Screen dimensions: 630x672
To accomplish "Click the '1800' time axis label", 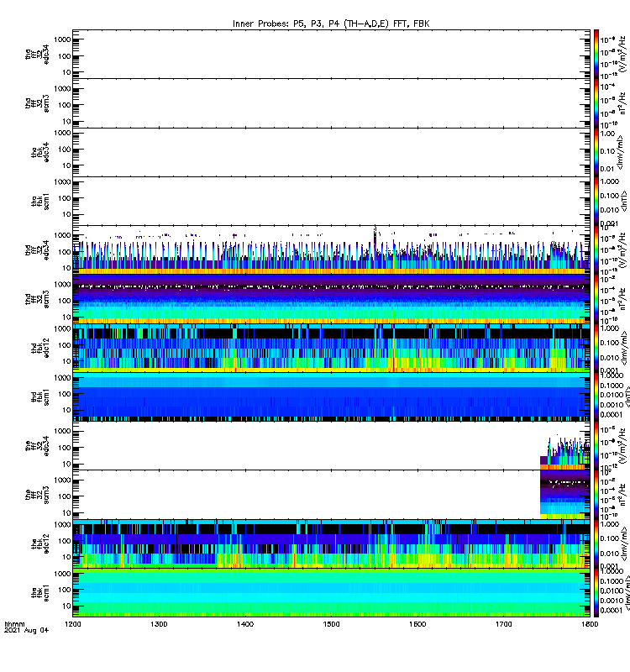I will [590, 624].
